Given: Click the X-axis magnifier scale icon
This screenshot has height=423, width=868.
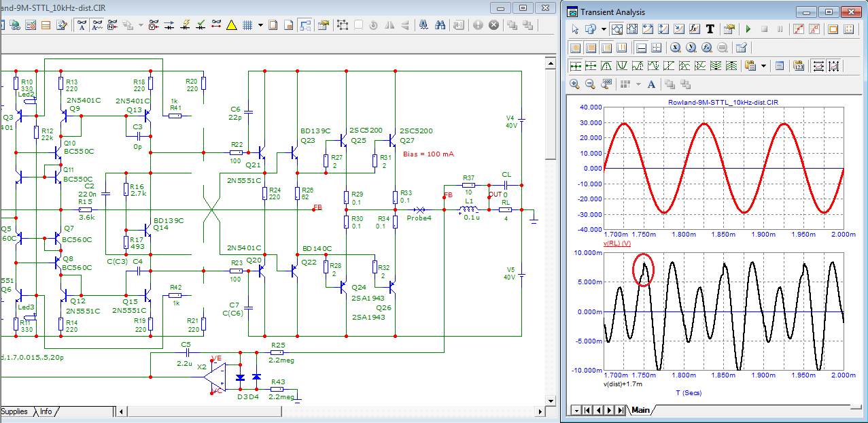Looking at the screenshot, I should pyautogui.click(x=675, y=48).
